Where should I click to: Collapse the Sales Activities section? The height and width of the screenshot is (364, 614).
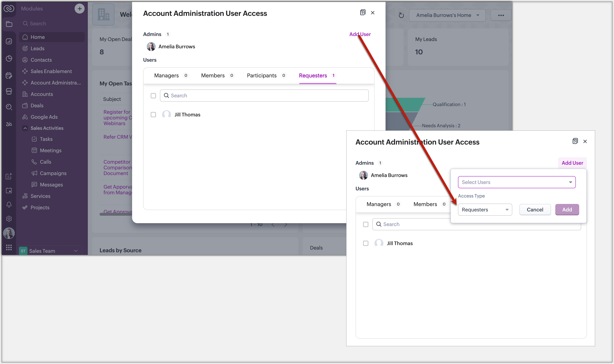click(25, 128)
